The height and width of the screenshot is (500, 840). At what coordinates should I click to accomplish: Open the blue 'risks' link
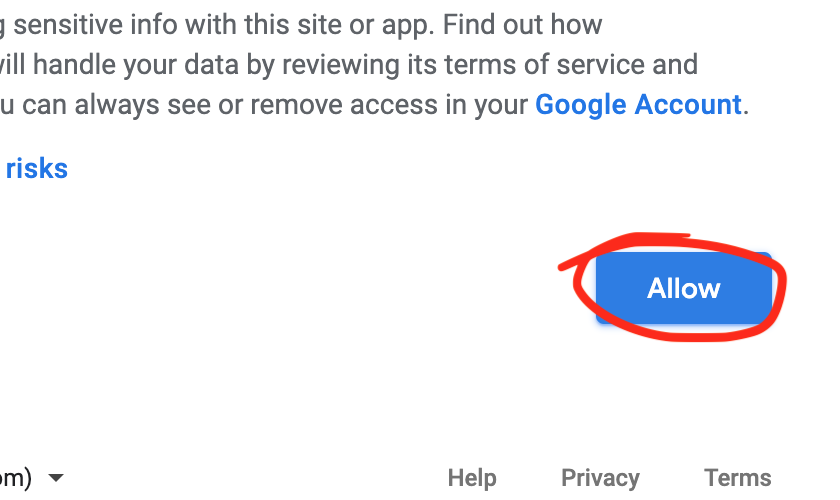[x=36, y=168]
